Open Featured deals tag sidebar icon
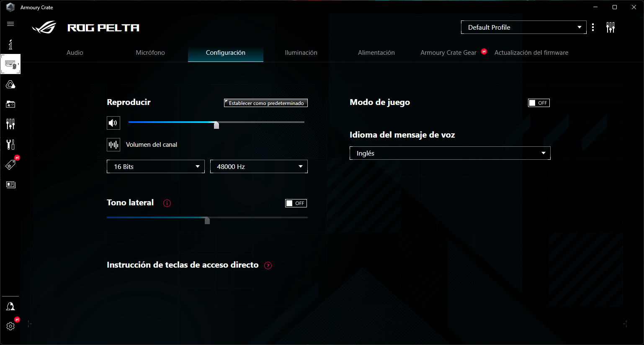The width and height of the screenshot is (644, 345). point(10,164)
